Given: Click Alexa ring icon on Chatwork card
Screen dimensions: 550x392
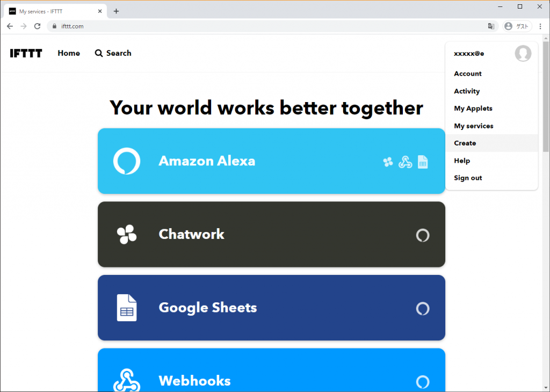Looking at the screenshot, I should coord(423,235).
